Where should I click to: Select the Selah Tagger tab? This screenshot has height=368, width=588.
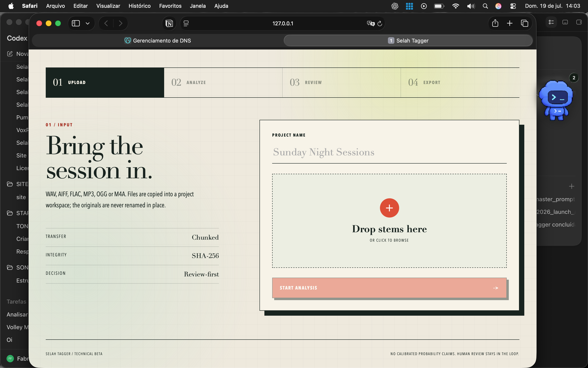click(408, 40)
